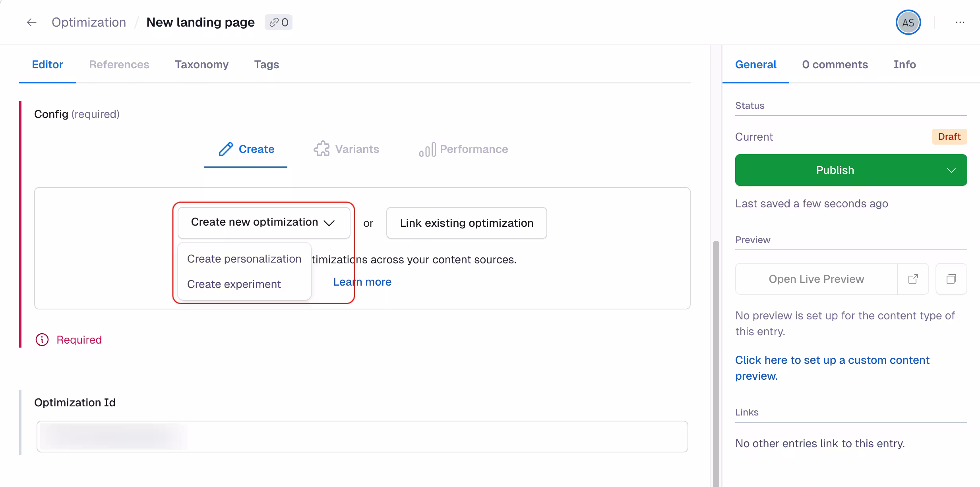Click the green Publish button

(x=835, y=170)
